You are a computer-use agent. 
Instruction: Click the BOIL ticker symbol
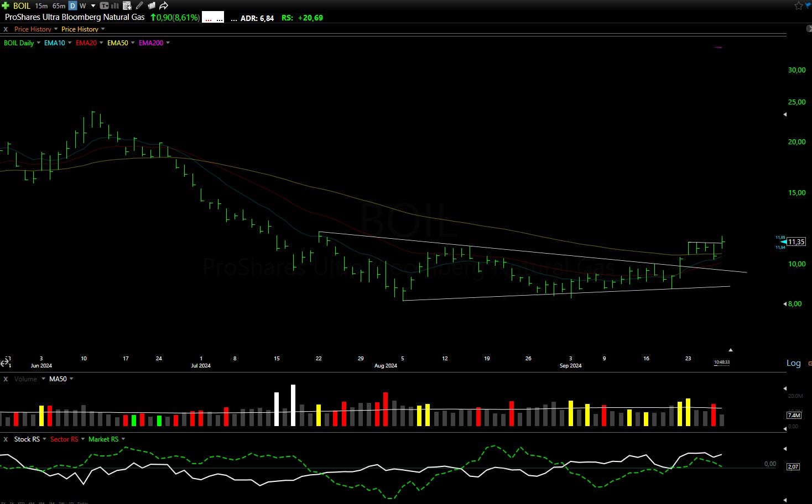(22, 6)
